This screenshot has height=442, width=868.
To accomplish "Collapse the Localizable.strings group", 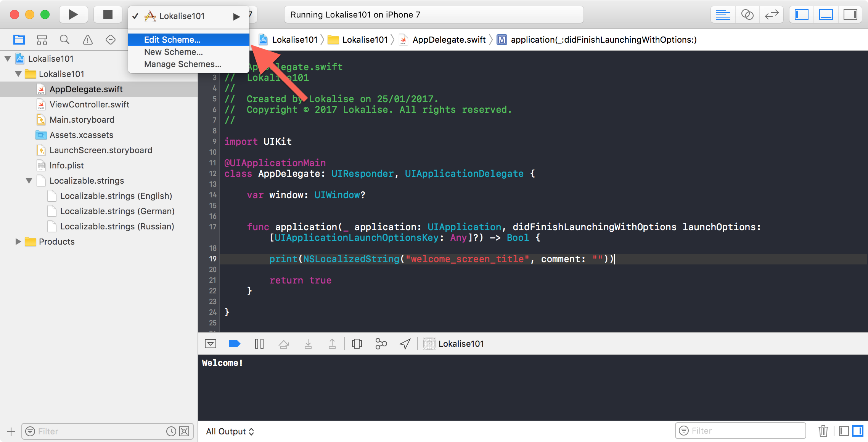I will (x=29, y=181).
